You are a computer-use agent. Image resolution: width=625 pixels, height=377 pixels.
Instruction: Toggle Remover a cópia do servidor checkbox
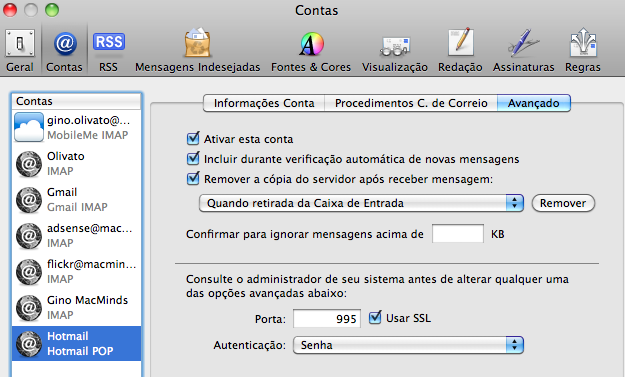pyautogui.click(x=193, y=178)
